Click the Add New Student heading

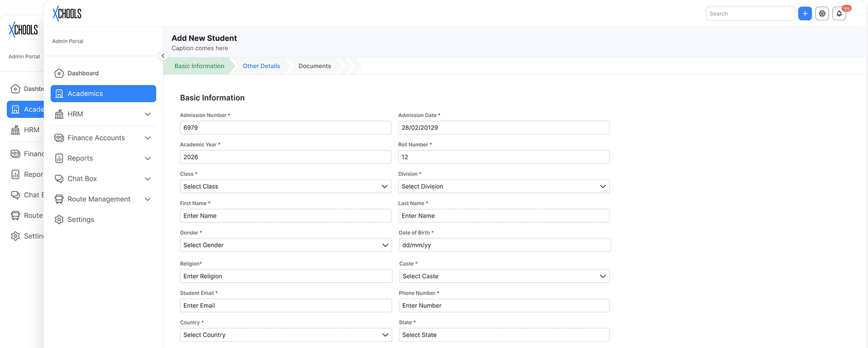[x=204, y=38]
